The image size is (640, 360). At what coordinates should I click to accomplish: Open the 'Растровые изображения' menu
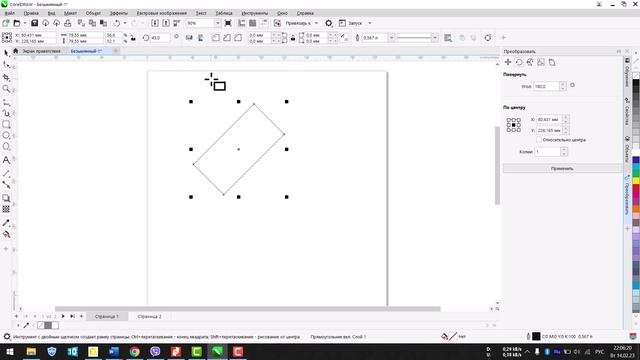click(162, 13)
